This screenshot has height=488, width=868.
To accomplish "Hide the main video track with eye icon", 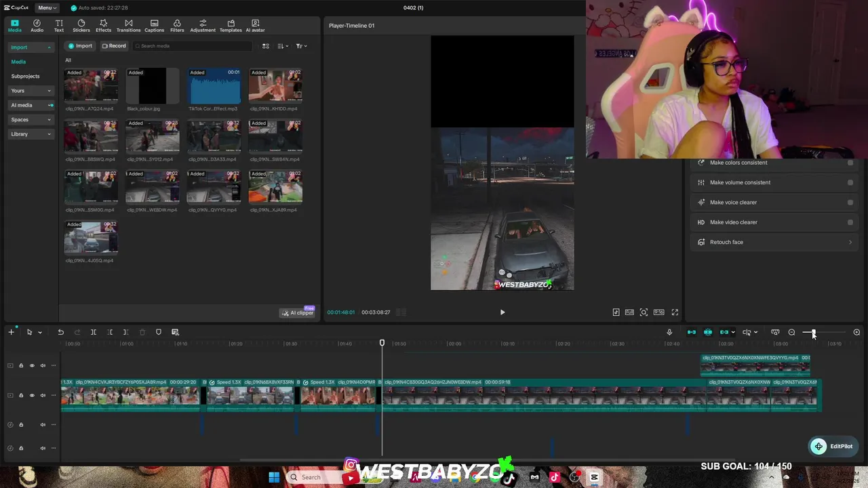I will click(x=32, y=395).
